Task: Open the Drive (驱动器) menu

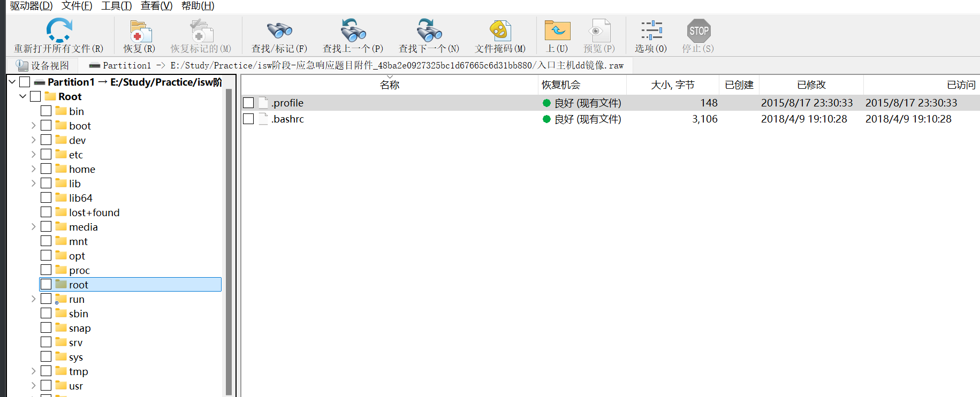Action: [x=31, y=6]
